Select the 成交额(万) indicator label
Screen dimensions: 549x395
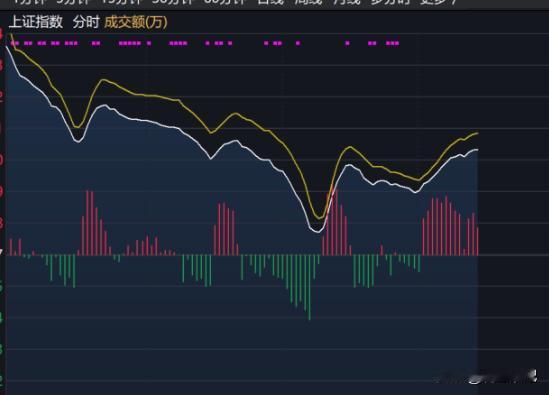click(x=136, y=22)
